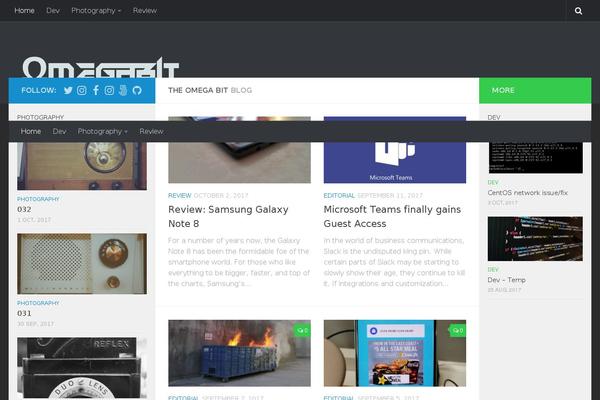Image resolution: width=600 pixels, height=400 pixels.
Task: Expand Photography dropdown in top header menu
Action: point(96,11)
